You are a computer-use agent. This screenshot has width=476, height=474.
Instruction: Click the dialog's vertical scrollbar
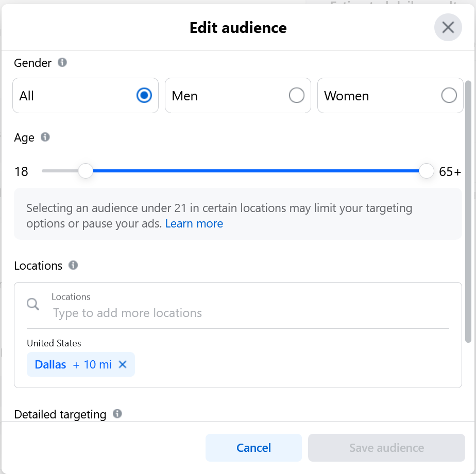pyautogui.click(x=468, y=211)
